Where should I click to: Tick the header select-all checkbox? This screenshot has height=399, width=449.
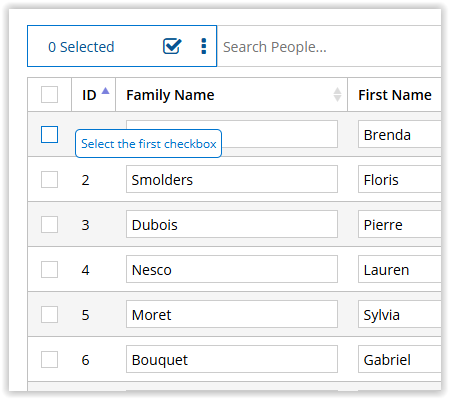pyautogui.click(x=49, y=95)
